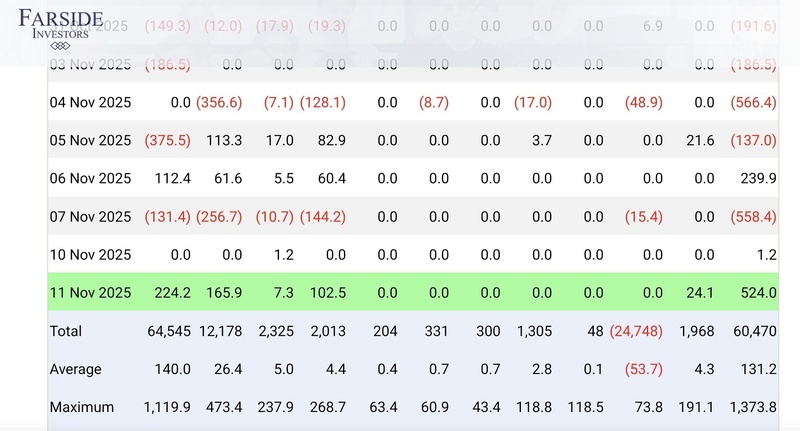Select the 191.1 cell
Viewport: 800px width, 431px height.
coord(696,407)
